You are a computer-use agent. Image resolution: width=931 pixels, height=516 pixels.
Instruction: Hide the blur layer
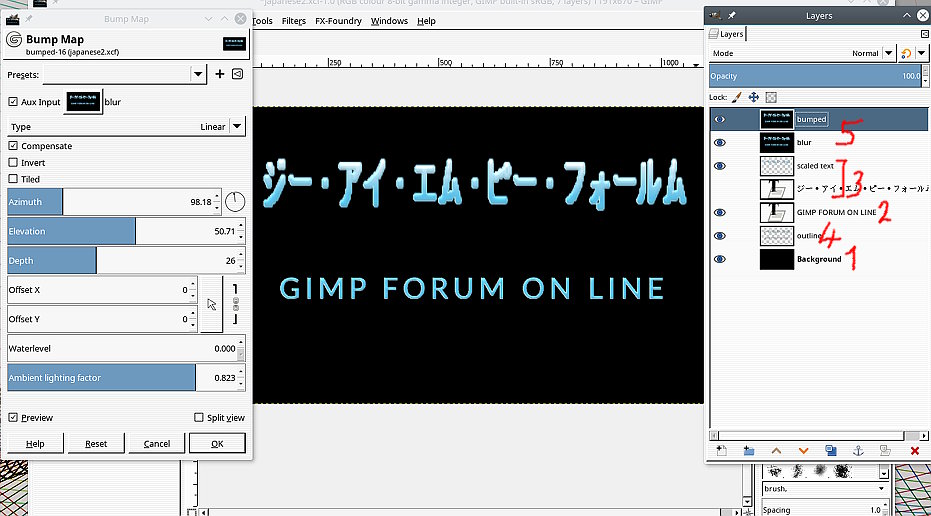tap(720, 143)
